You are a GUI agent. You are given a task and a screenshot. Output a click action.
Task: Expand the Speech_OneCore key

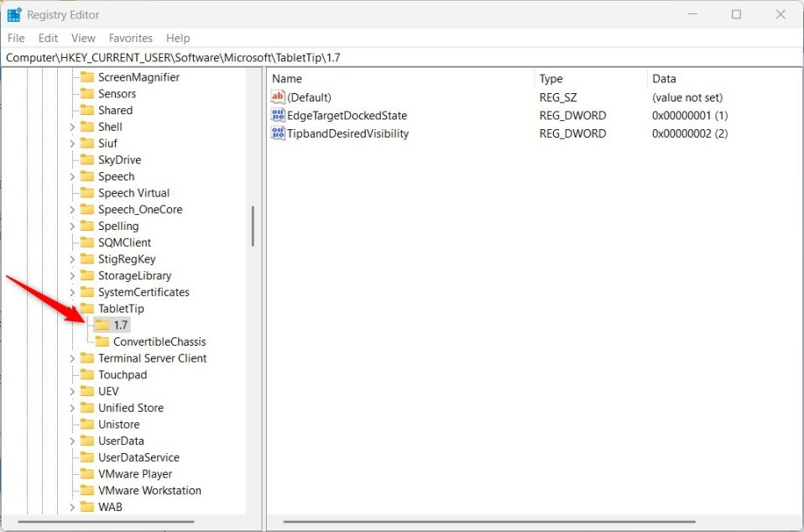(72, 210)
